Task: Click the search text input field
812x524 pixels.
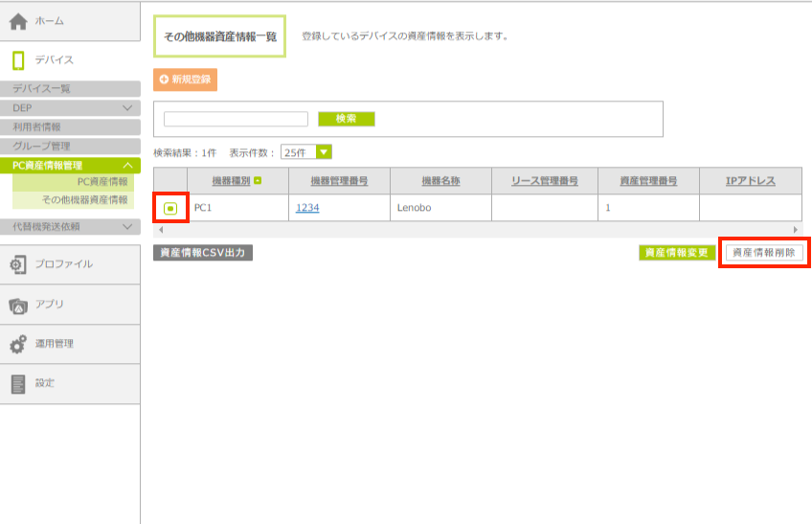Action: coord(236,119)
